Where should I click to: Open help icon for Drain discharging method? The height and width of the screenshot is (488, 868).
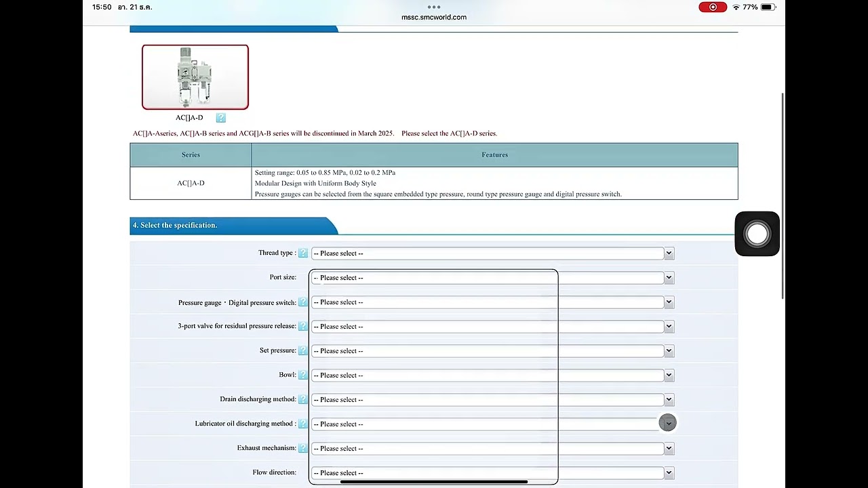tap(303, 399)
